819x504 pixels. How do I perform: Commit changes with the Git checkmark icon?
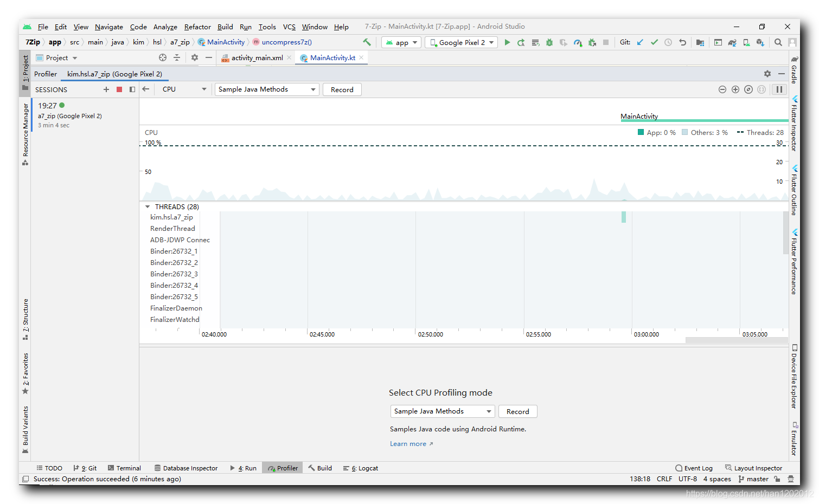(654, 42)
